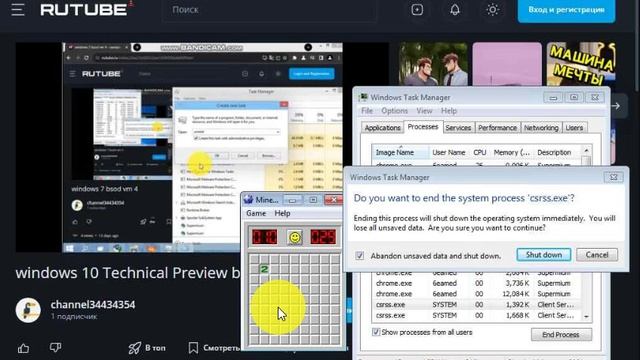640x360 pixels.
Task: Select the csrss.exe row with 1,392 K
Action: pyautogui.click(x=476, y=304)
